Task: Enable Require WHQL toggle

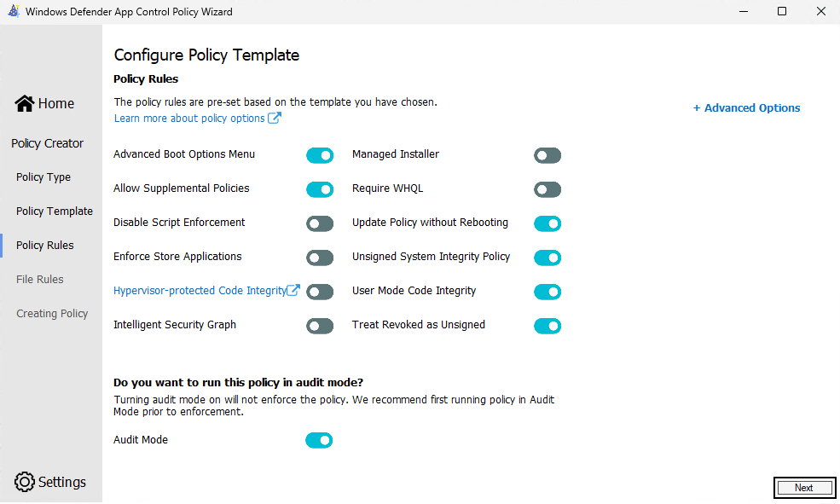Action: pyautogui.click(x=547, y=189)
